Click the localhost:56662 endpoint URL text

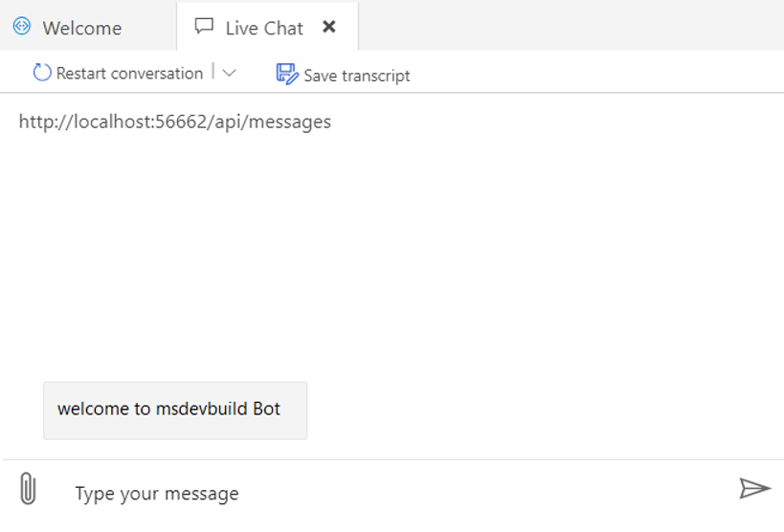175,122
